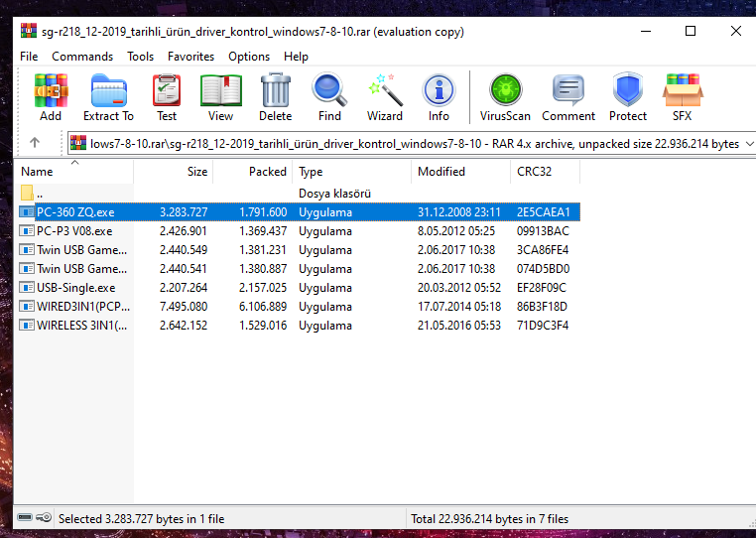Convert archive with the SFX tool

point(683,90)
